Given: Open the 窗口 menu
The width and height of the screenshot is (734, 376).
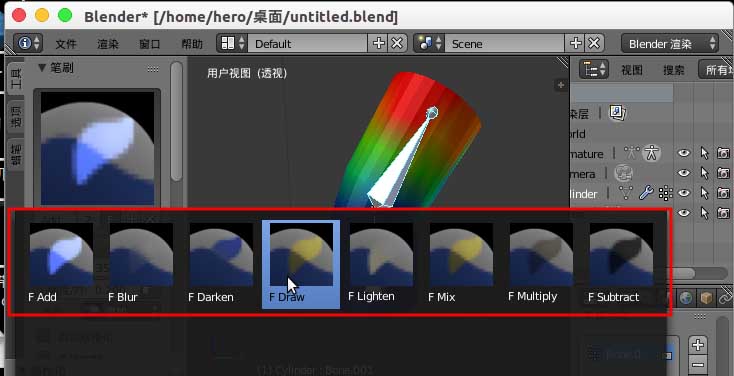Looking at the screenshot, I should 150,44.
